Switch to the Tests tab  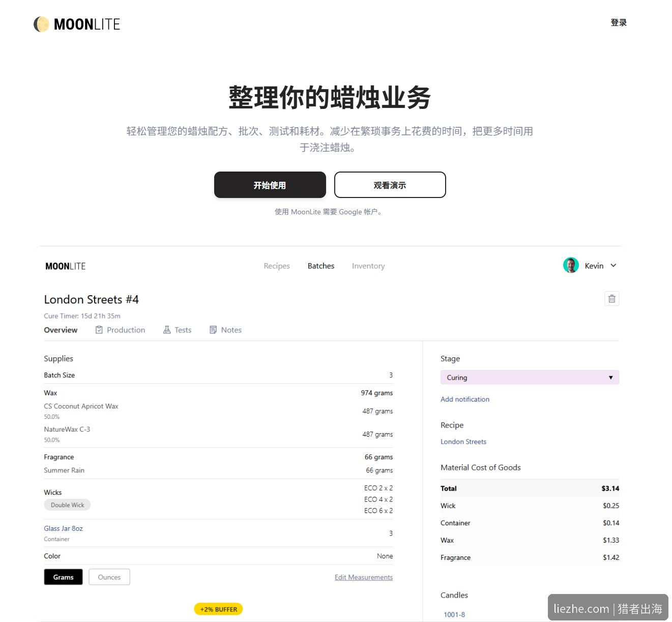[177, 330]
